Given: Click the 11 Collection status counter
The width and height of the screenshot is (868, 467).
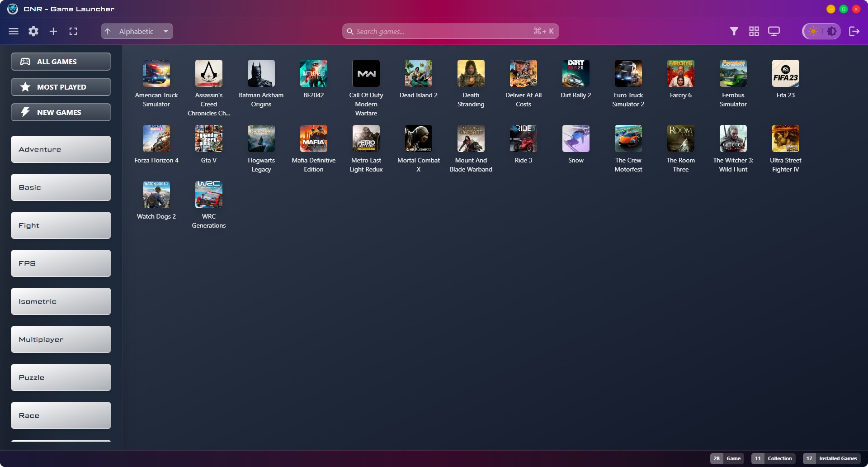Looking at the screenshot, I should tap(774, 458).
